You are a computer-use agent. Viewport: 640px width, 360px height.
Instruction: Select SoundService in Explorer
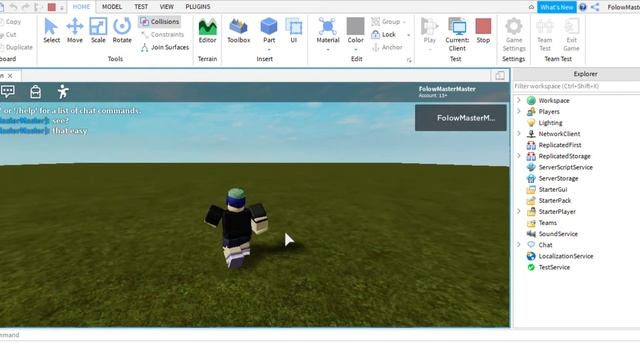point(558,233)
